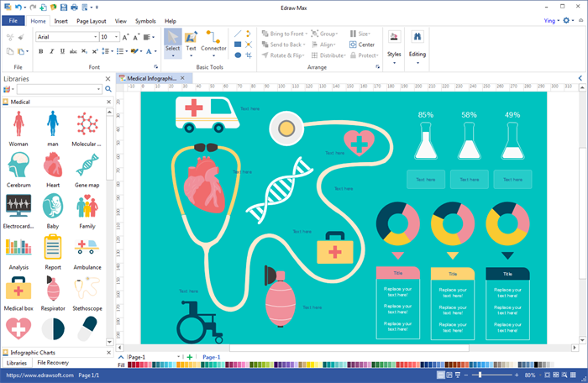The image size is (588, 383).
Task: Open the File menu
Action: (13, 21)
